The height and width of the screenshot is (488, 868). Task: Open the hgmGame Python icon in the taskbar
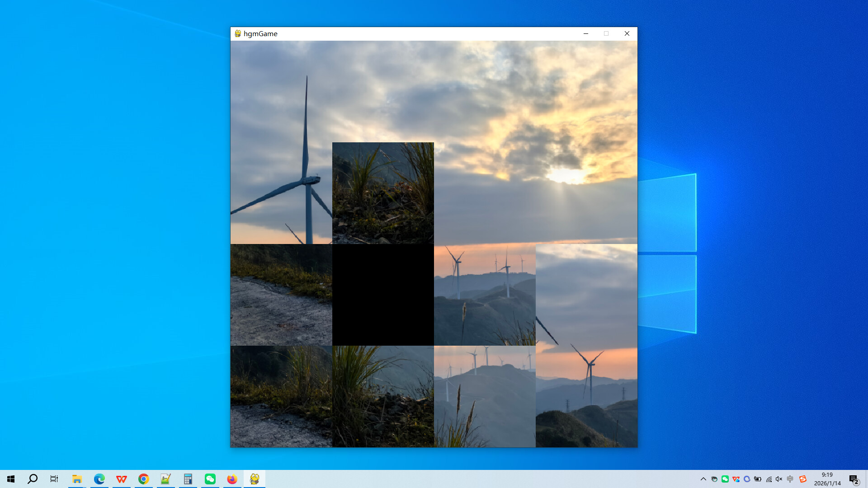point(254,479)
